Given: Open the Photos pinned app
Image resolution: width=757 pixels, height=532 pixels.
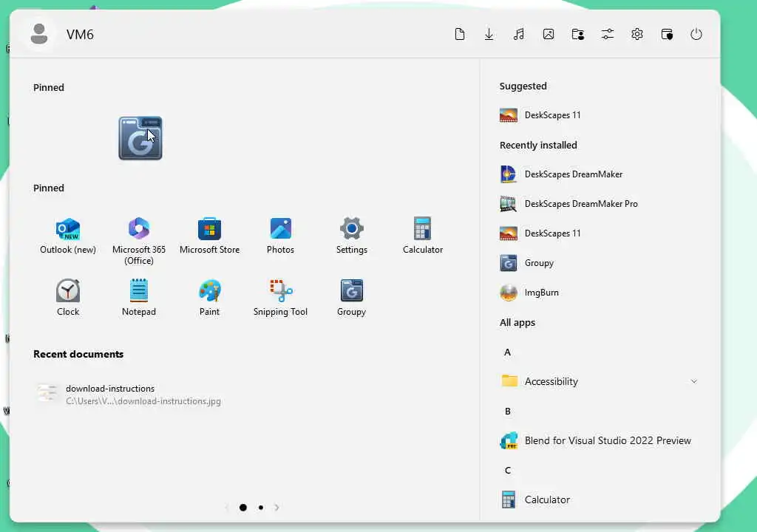Looking at the screenshot, I should click(280, 236).
